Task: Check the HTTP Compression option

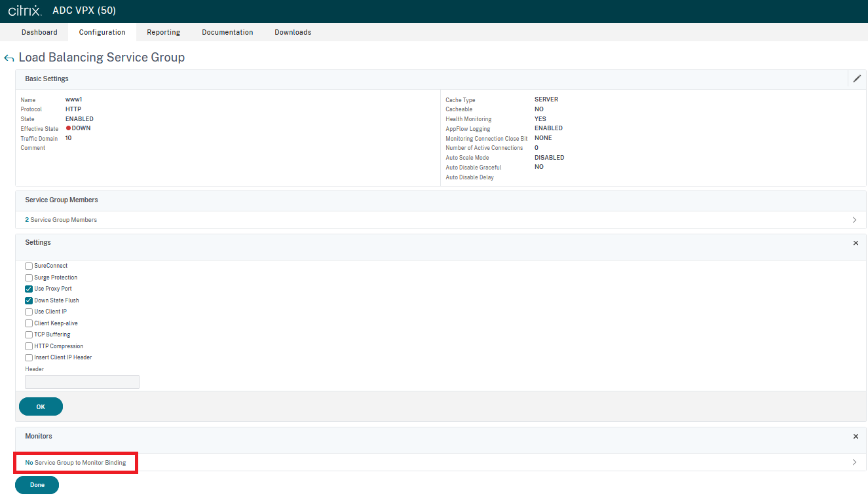Action: click(29, 346)
